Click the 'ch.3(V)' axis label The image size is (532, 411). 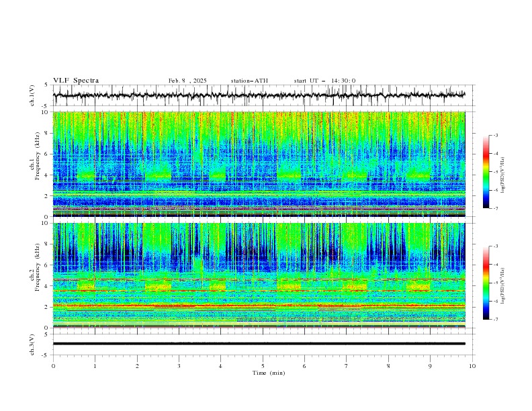tap(32, 345)
